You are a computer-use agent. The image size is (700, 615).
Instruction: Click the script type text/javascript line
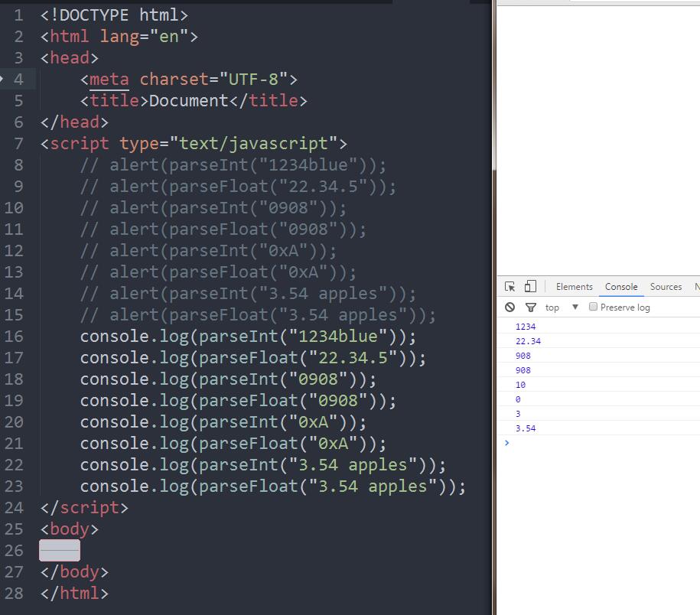tap(194, 143)
